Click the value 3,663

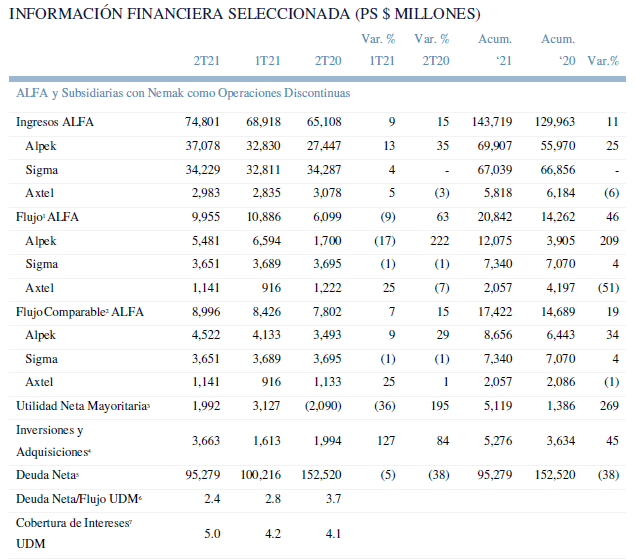pyautogui.click(x=206, y=441)
